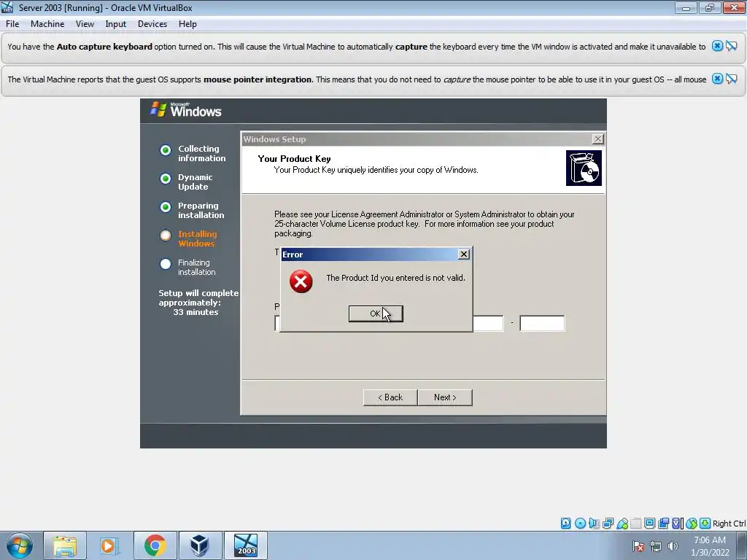Restore down the VirtualBox VM window
The height and width of the screenshot is (560, 747).
tap(709, 7)
